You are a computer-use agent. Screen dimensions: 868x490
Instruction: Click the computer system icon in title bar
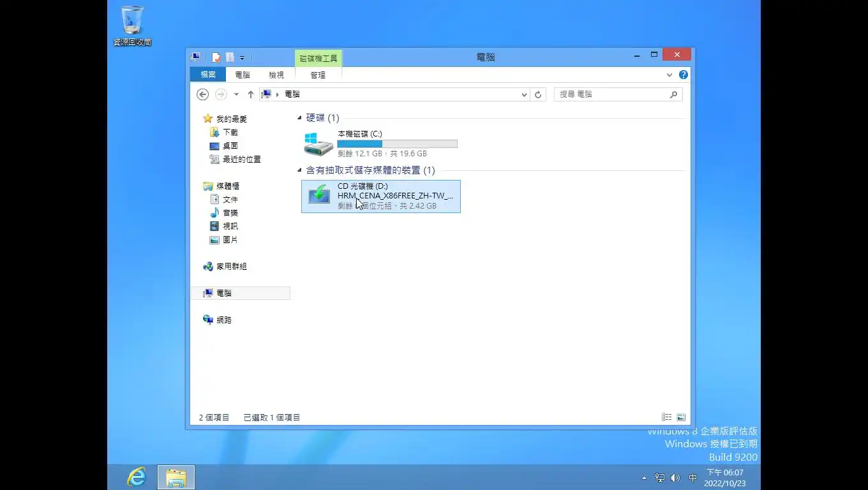pyautogui.click(x=196, y=57)
